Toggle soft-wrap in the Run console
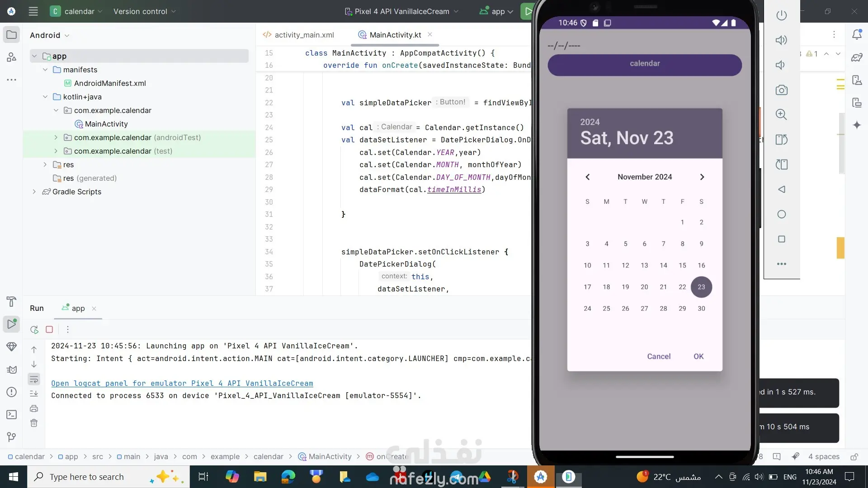Viewport: 868px width, 488px height. tap(34, 379)
